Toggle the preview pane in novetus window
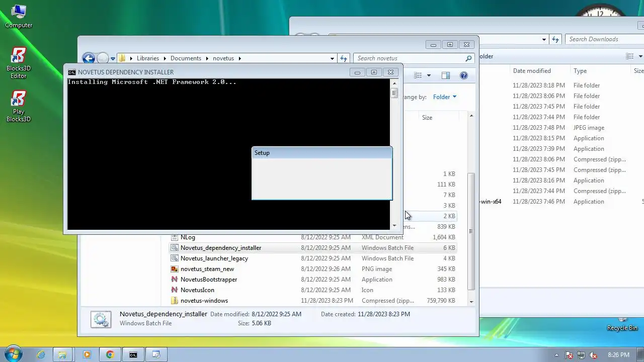Viewport: 644px width, 362px height. tap(445, 75)
